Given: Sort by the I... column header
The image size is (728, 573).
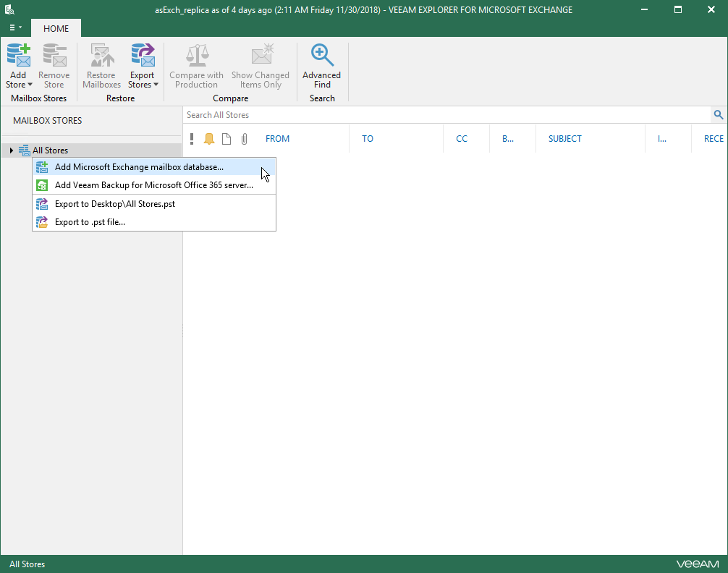Looking at the screenshot, I should click(662, 138).
